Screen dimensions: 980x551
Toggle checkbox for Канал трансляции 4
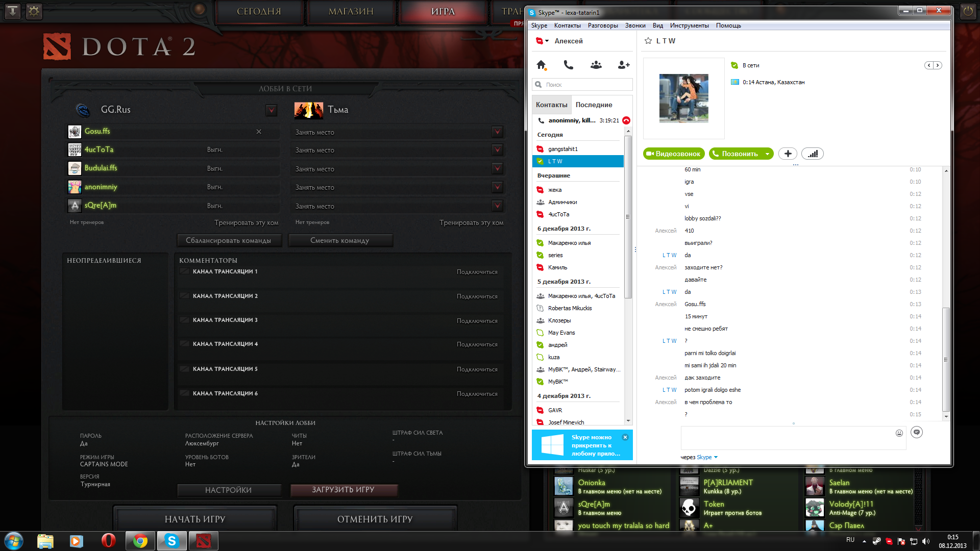(185, 344)
